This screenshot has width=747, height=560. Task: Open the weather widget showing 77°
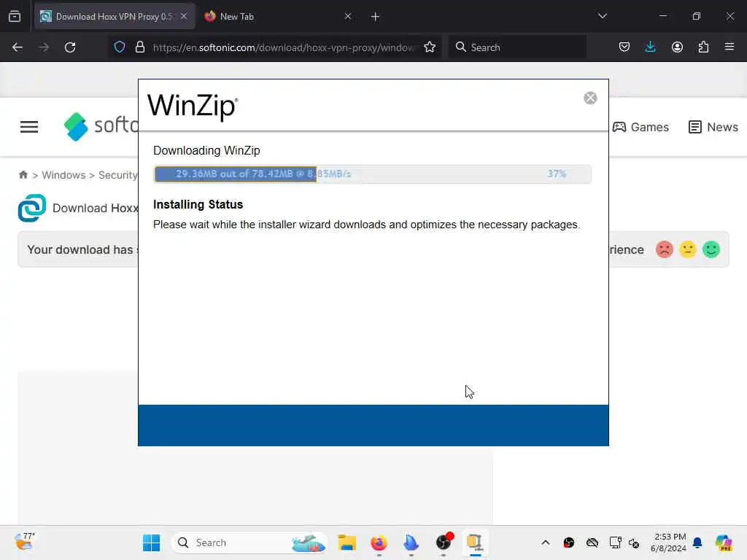coord(25,542)
